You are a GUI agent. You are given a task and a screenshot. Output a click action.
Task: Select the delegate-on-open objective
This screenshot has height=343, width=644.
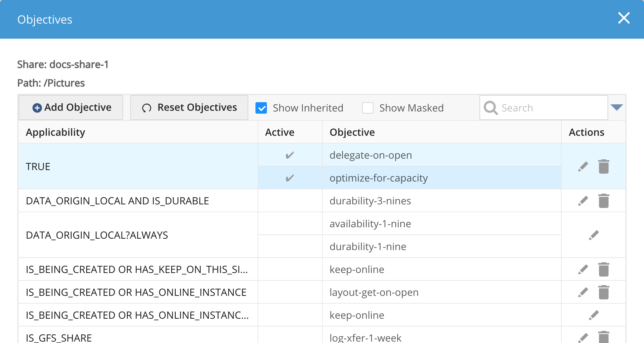tap(442, 155)
